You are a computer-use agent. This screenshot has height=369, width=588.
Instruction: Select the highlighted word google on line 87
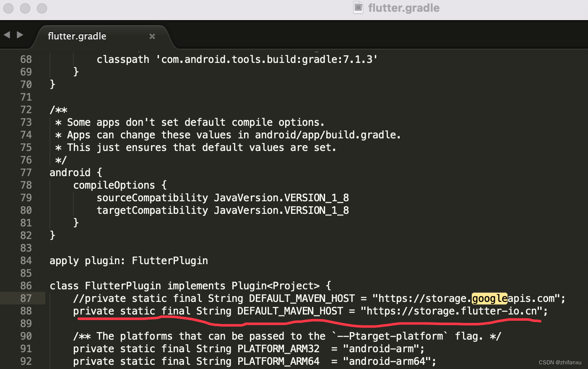[489, 298]
